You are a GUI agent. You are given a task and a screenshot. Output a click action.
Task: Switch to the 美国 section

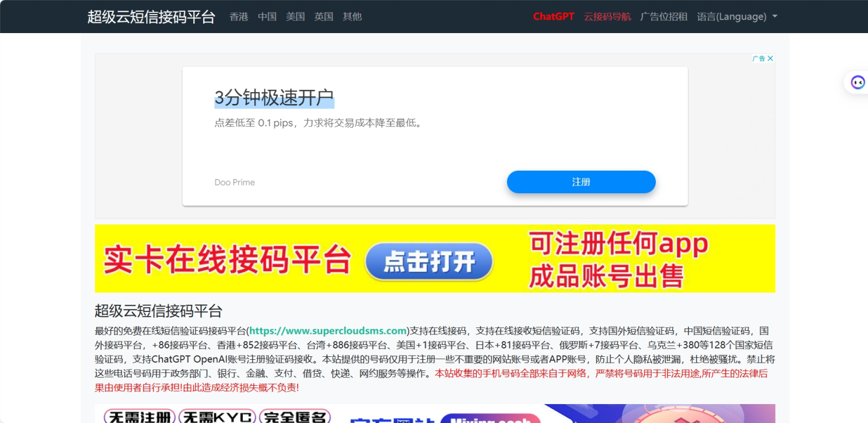[x=295, y=17]
